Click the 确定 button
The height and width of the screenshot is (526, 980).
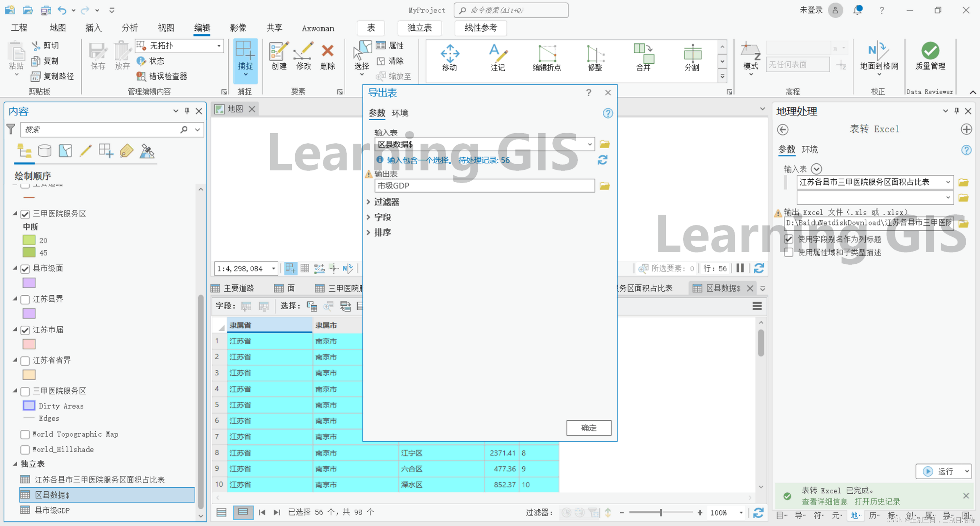point(589,428)
